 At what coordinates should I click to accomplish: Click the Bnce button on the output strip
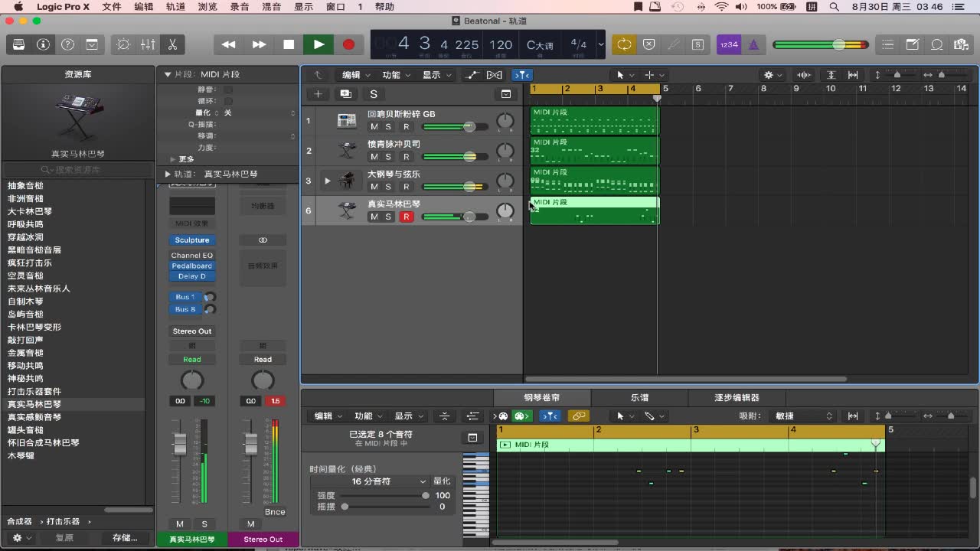tap(275, 513)
